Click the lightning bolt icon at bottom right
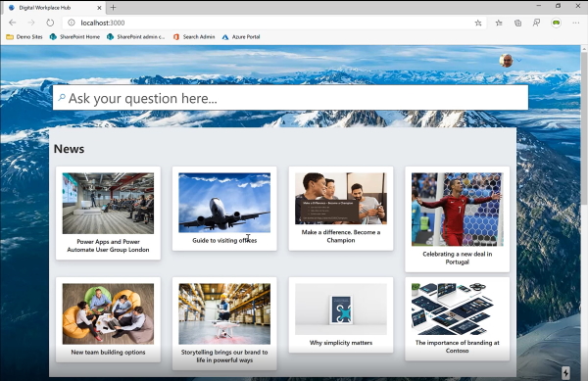Image resolution: width=588 pixels, height=381 pixels. [565, 372]
